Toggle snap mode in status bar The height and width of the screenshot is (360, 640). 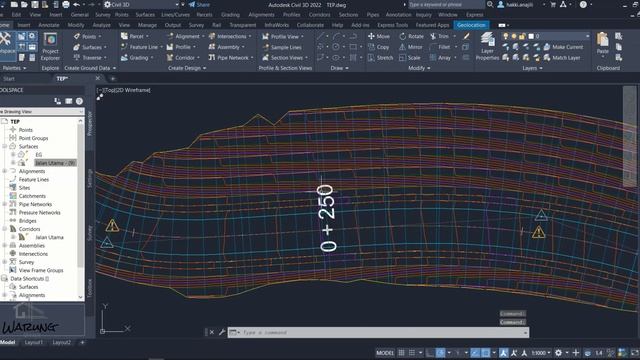[x=412, y=353]
